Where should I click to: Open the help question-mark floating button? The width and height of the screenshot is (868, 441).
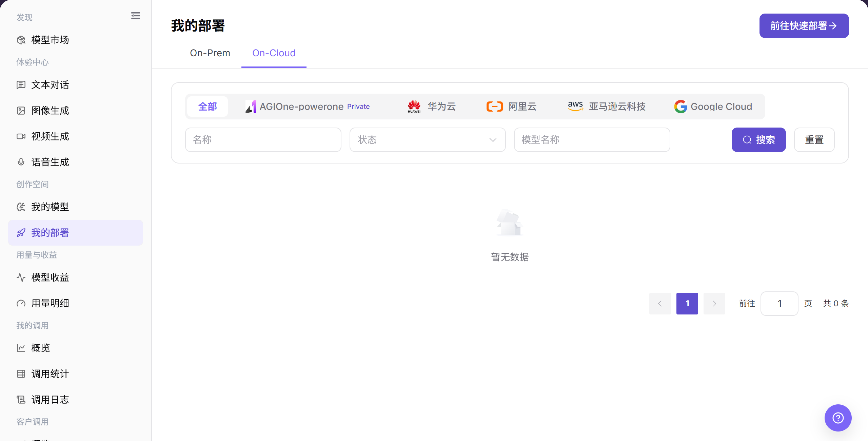point(838,418)
